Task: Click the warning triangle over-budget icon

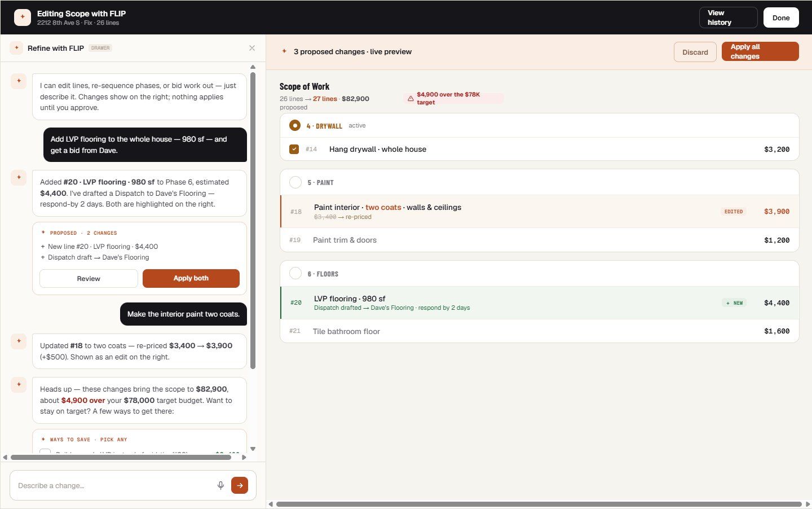Action: pos(411,98)
